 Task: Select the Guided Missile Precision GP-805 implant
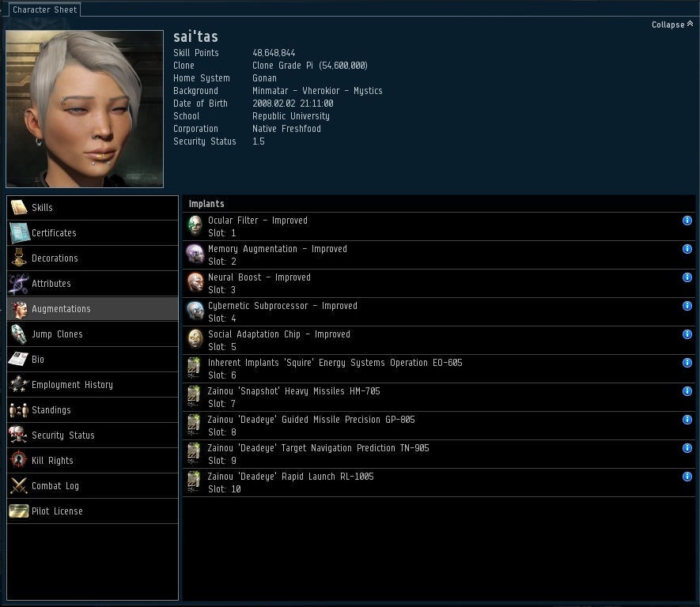(x=437, y=426)
